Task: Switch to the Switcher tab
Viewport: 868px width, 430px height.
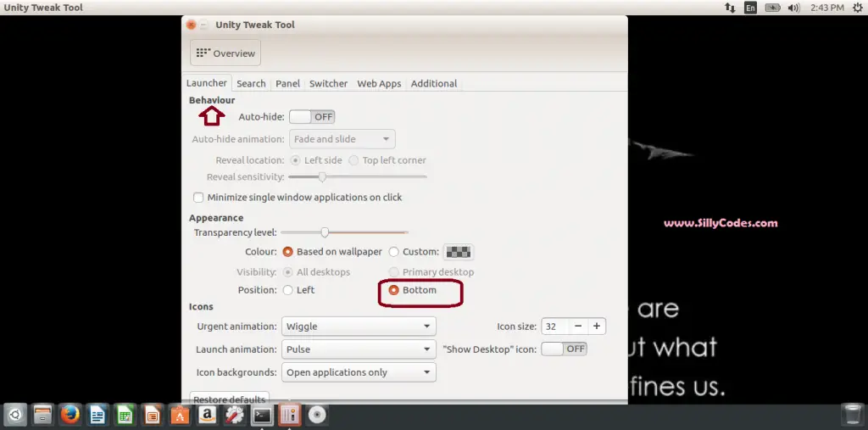Action: click(x=328, y=84)
